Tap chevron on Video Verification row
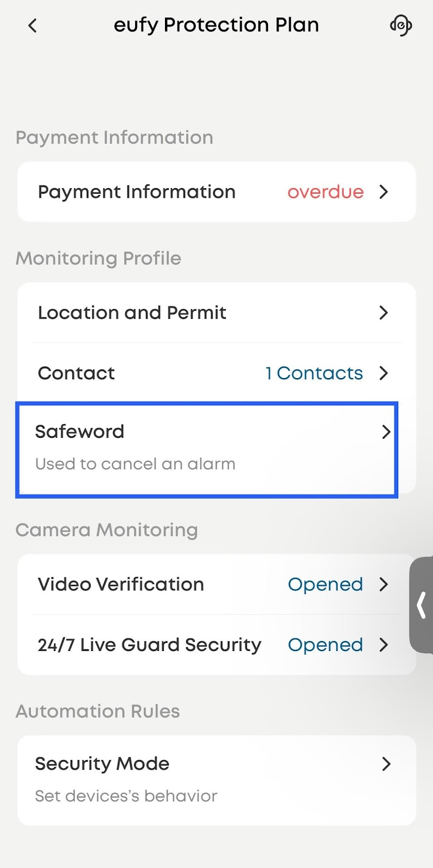 [384, 584]
